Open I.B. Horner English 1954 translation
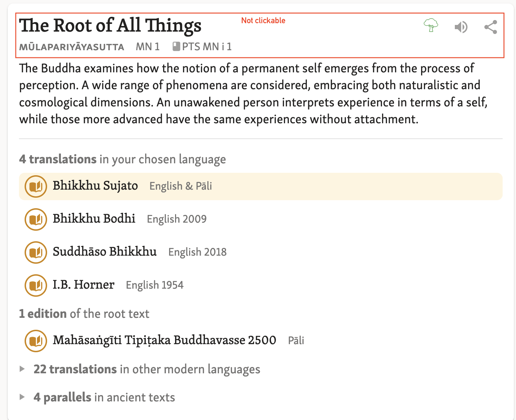This screenshot has height=420, width=516. [261, 286]
